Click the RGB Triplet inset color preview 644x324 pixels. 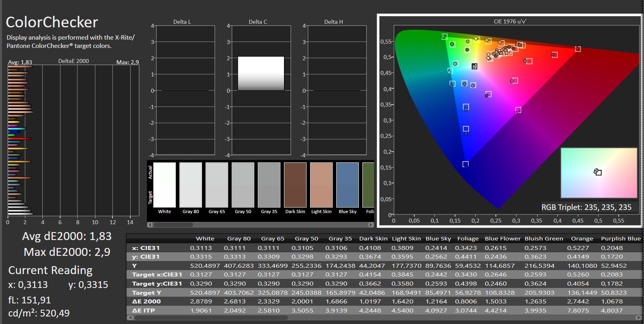coord(598,173)
